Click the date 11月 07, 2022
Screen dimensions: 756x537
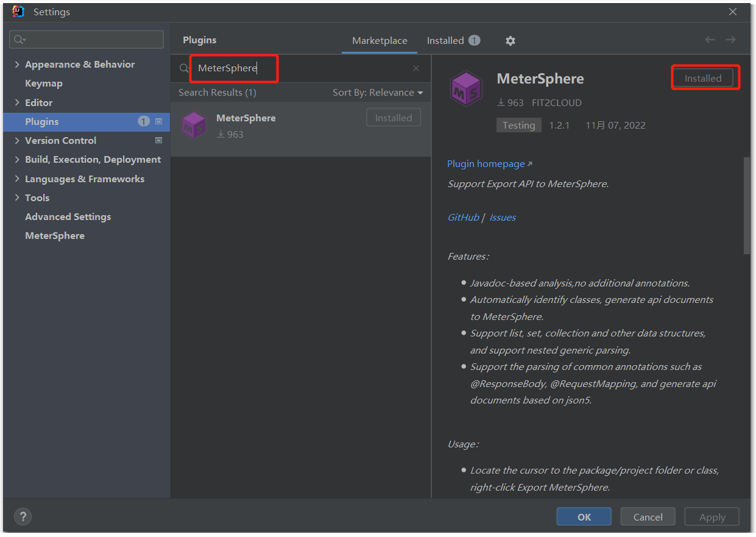[x=615, y=126]
